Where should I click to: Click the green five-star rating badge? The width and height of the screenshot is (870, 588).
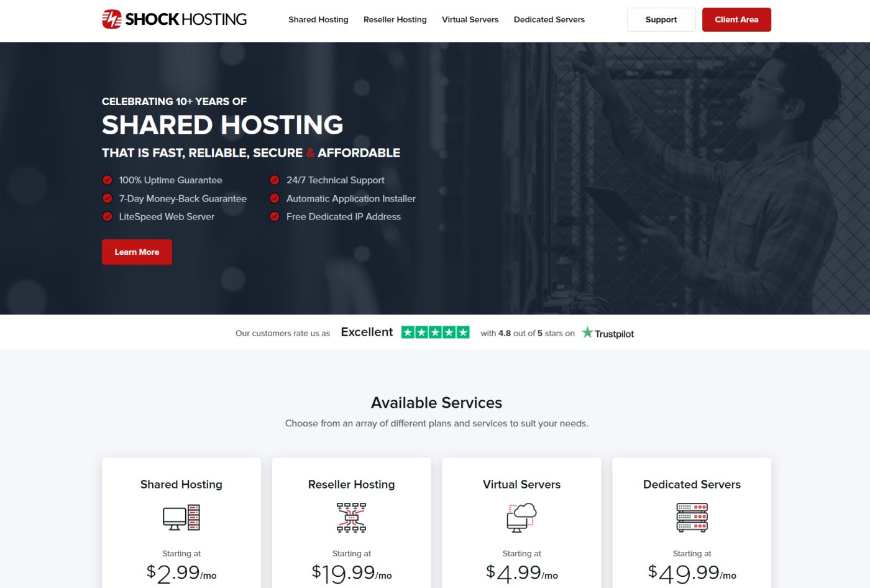pos(436,332)
